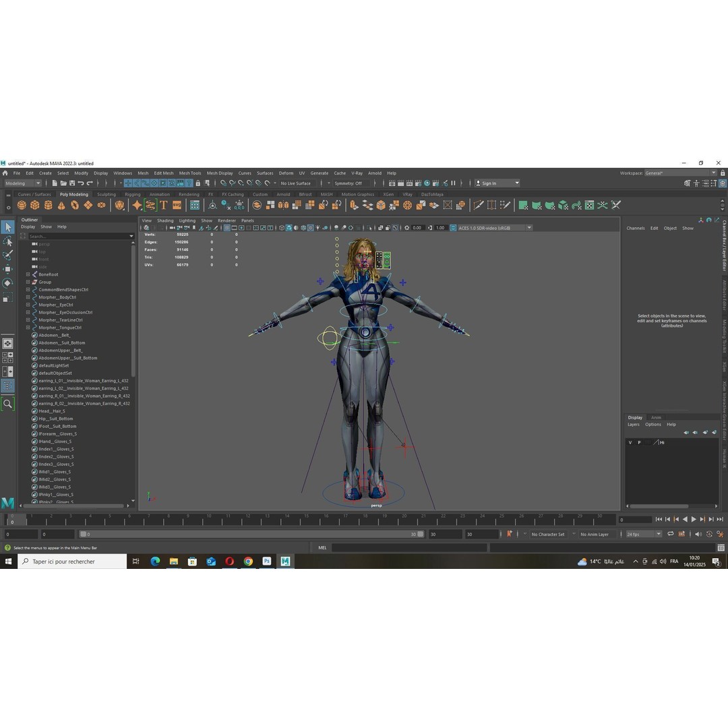
Task: Open the Mesh Tools menu
Action: tap(190, 173)
